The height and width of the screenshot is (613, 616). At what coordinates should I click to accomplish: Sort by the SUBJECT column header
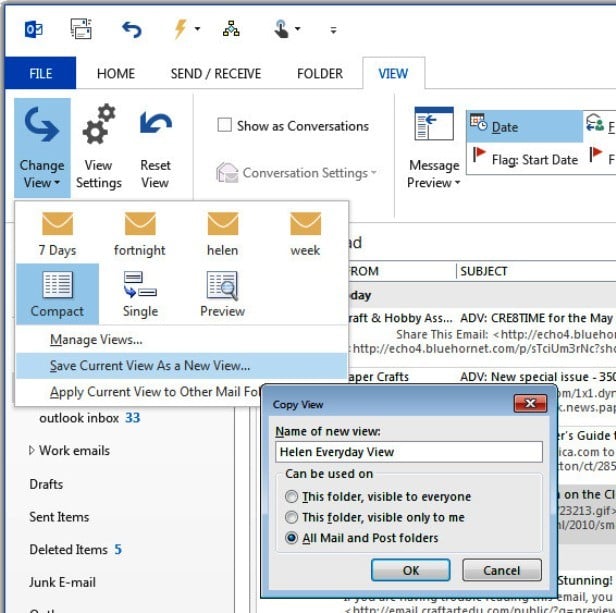[484, 271]
